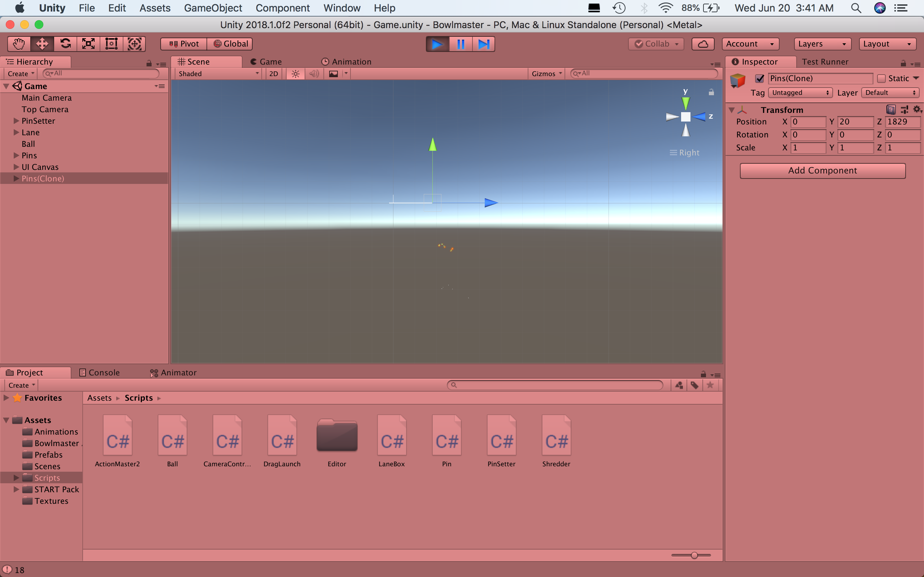The width and height of the screenshot is (924, 577).
Task: Toggle 2D view mode
Action: (x=273, y=74)
